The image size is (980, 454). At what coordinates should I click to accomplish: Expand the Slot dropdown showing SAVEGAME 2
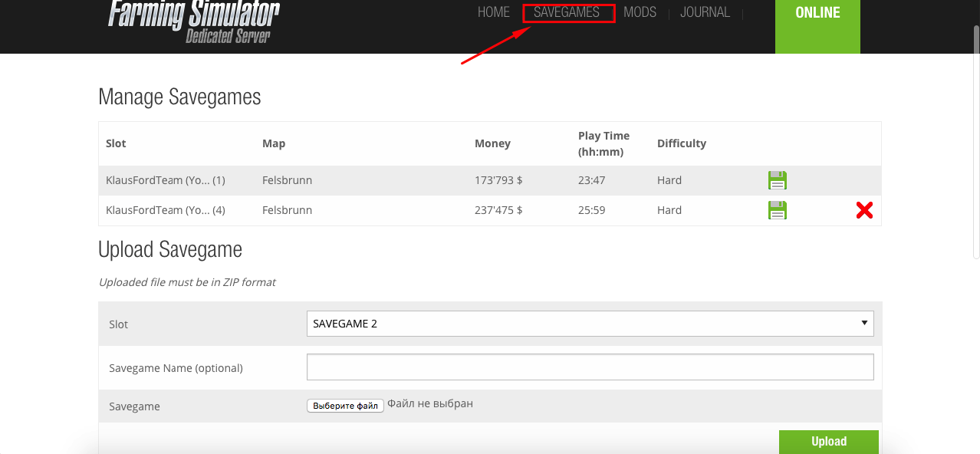(589, 324)
